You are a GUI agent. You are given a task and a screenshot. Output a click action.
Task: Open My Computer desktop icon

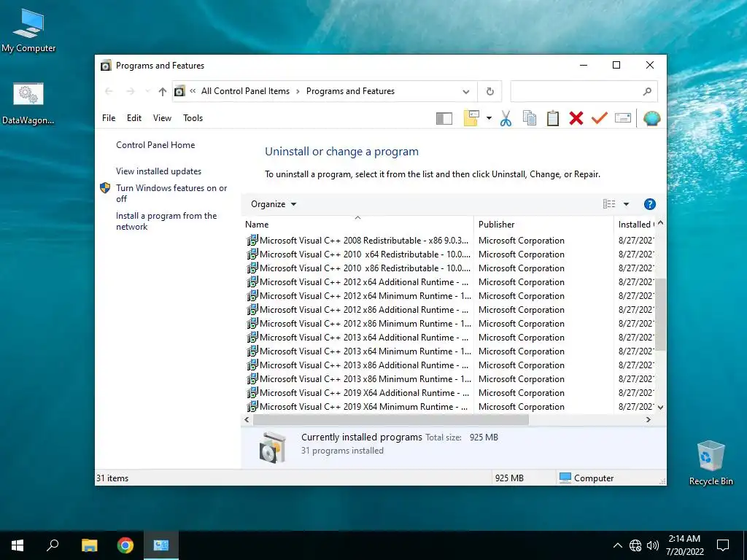click(x=28, y=31)
